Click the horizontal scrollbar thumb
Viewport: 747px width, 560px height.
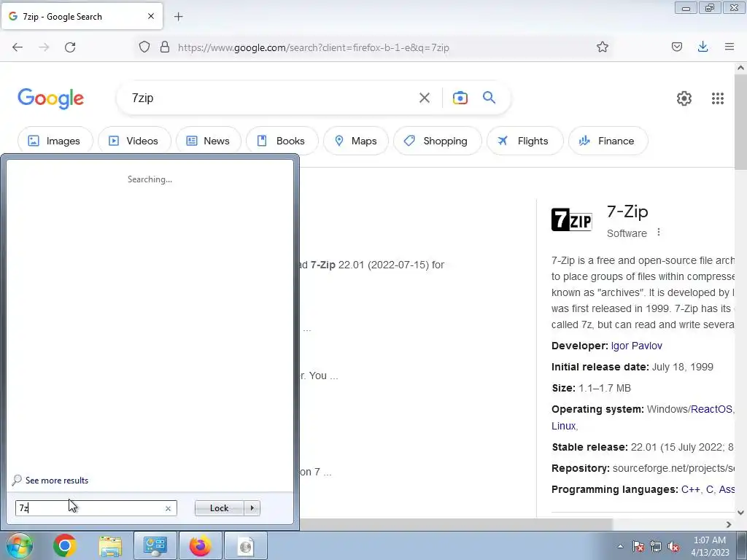click(456, 524)
